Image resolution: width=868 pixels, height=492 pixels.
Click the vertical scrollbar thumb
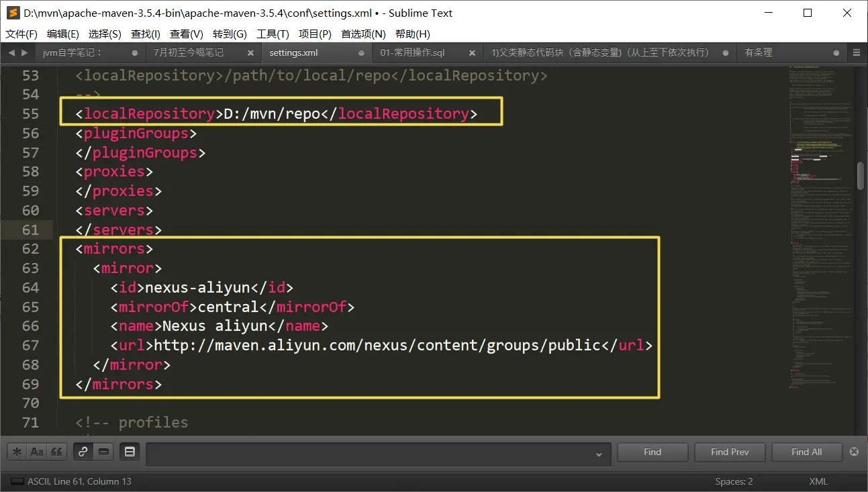pyautogui.click(x=861, y=175)
